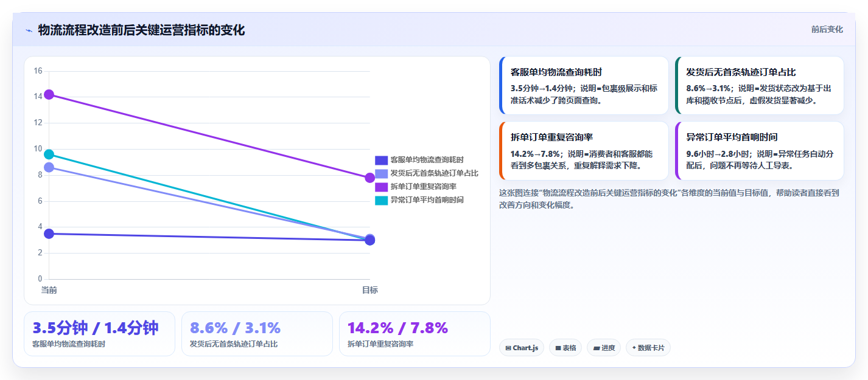868x380 pixels.
Task: Click the title 物流流程改造前后关键运营指标的变化
Action: 141,30
